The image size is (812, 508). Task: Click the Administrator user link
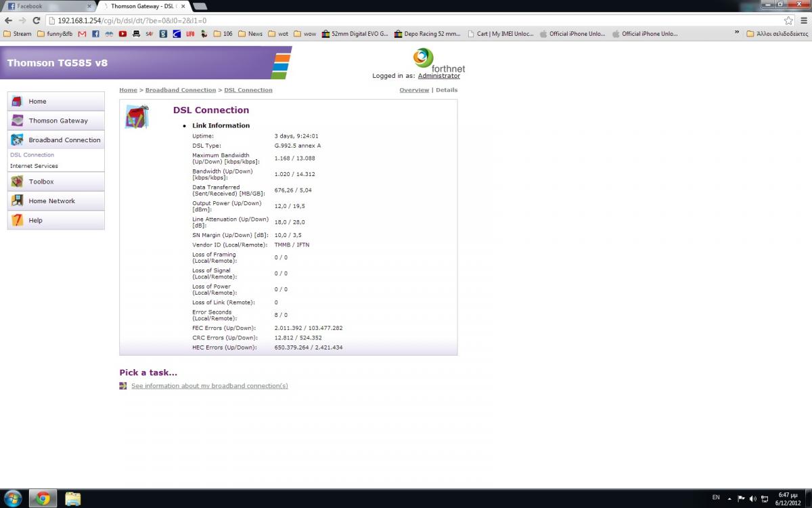coord(438,76)
